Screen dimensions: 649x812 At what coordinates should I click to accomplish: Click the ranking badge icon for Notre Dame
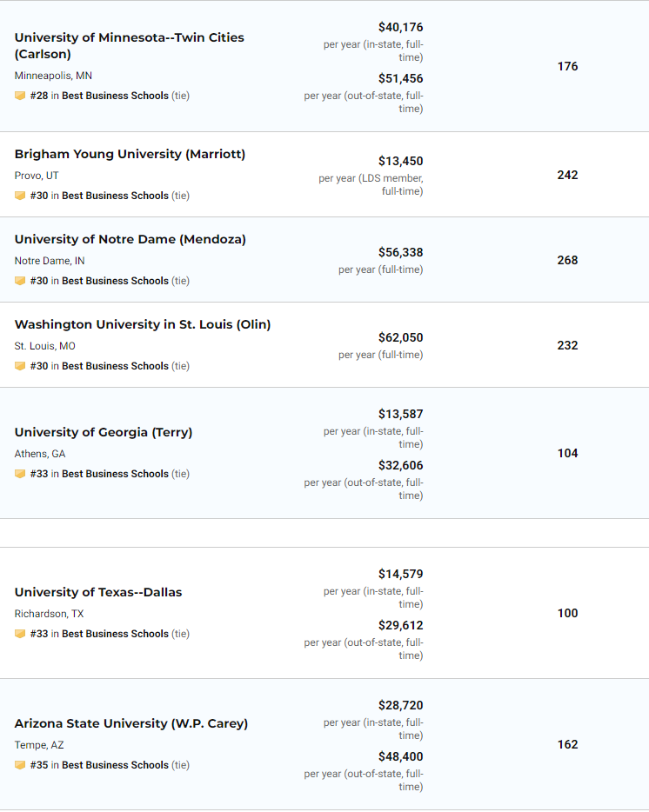(20, 281)
